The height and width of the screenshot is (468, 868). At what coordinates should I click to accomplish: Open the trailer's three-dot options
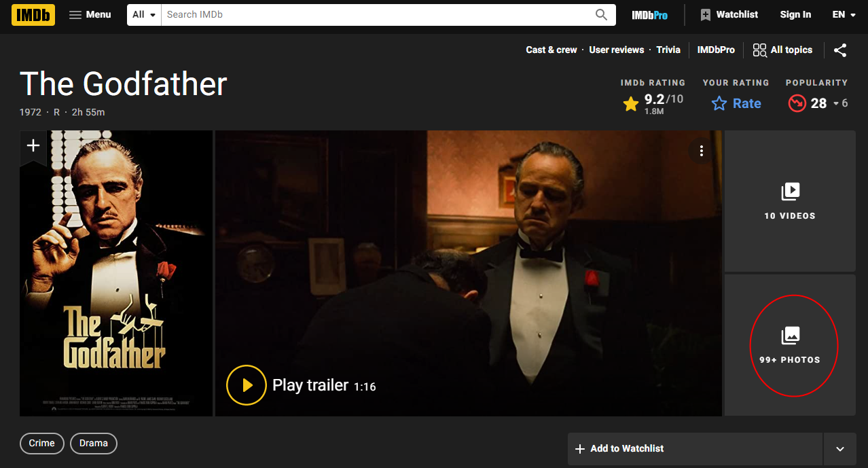(x=701, y=151)
